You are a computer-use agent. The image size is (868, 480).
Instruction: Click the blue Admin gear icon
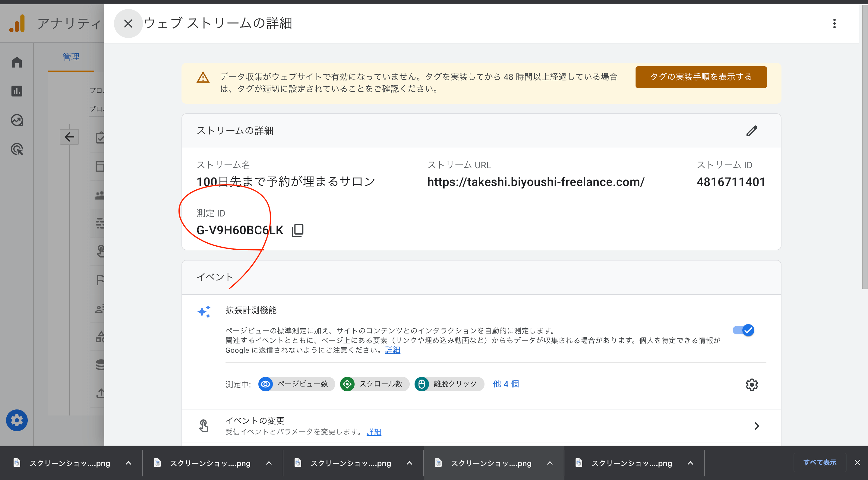17,420
